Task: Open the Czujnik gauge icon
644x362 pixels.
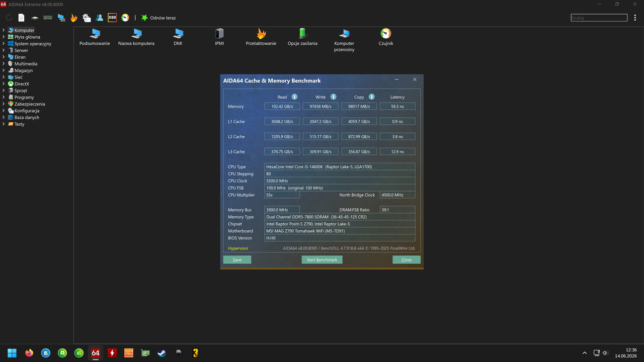Action: [x=386, y=37]
